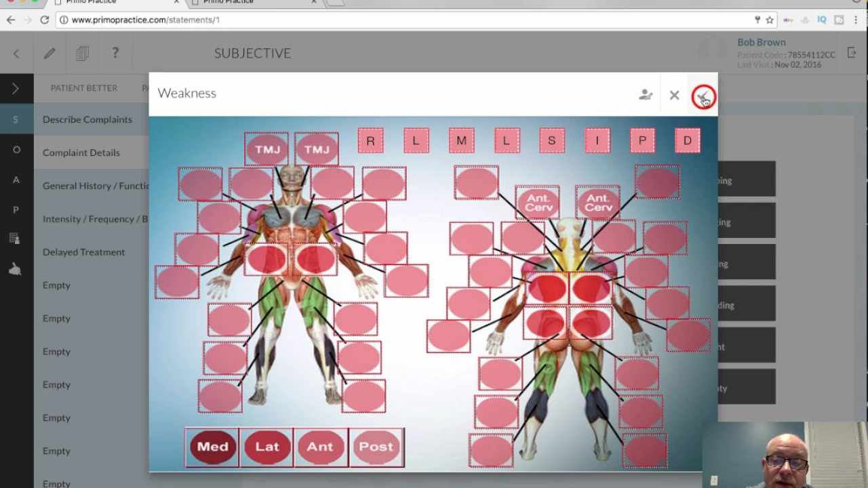Toggle the Med position button
Image resolution: width=868 pixels, height=488 pixels.
point(212,447)
